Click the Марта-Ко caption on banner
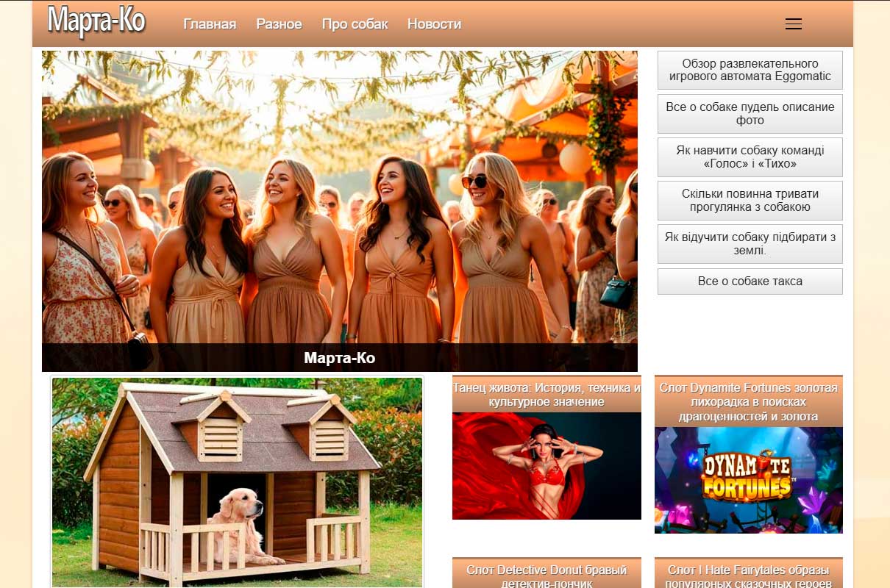 pyautogui.click(x=339, y=358)
